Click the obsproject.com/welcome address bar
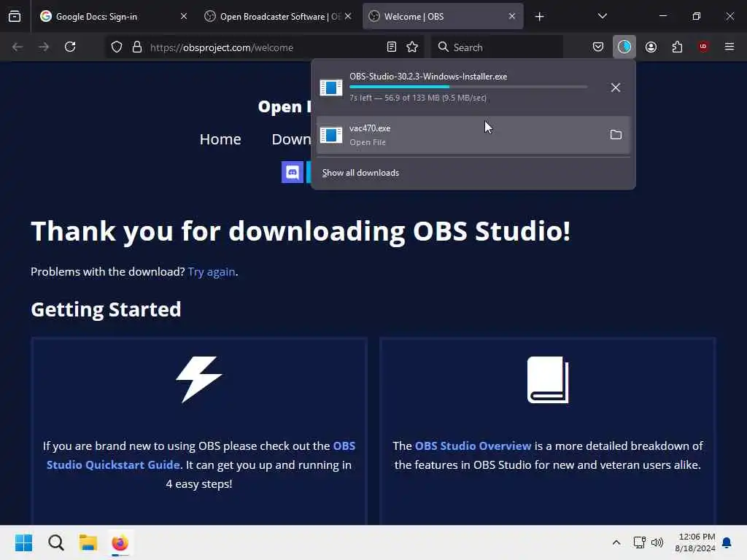This screenshot has width=747, height=560. (266, 47)
